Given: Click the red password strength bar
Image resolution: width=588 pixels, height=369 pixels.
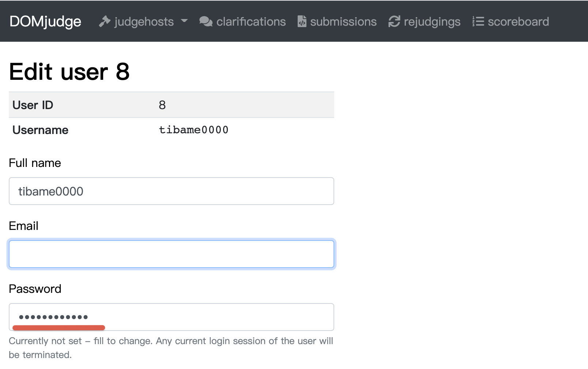Looking at the screenshot, I should (59, 328).
